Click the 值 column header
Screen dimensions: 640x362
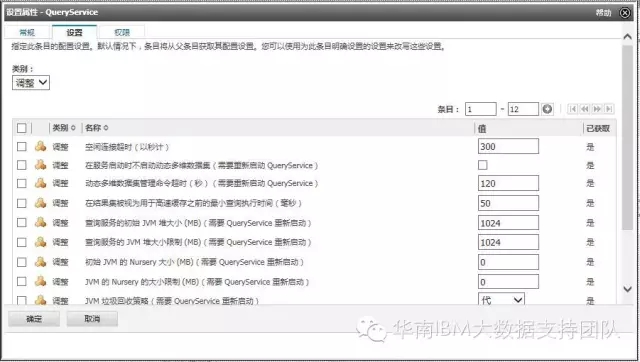[x=482, y=129]
